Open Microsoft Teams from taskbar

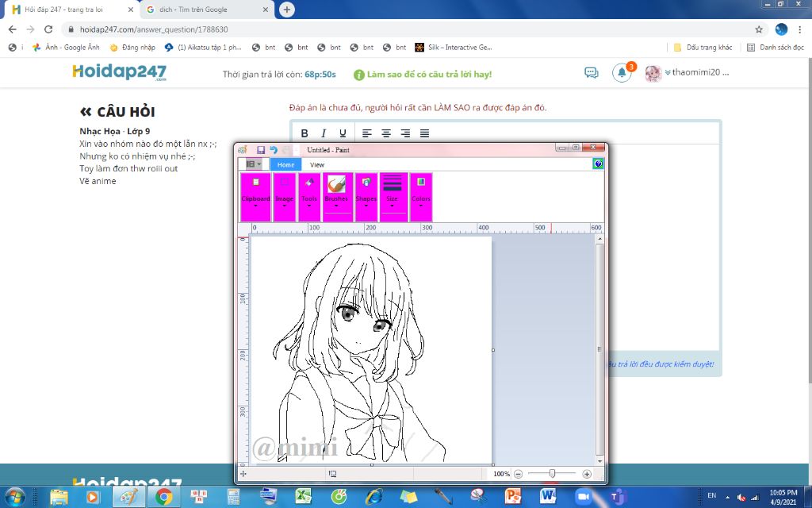point(618,497)
